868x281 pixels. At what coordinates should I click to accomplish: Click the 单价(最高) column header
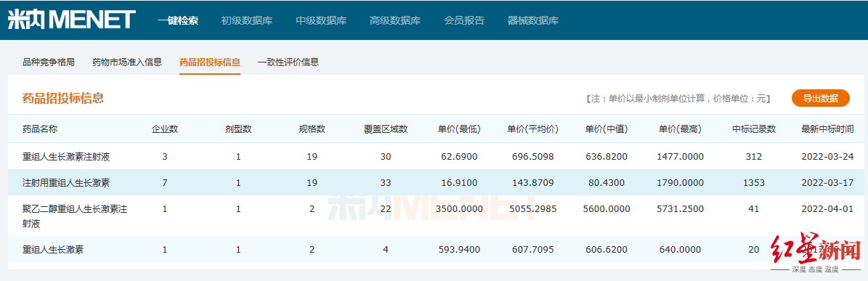tap(681, 129)
